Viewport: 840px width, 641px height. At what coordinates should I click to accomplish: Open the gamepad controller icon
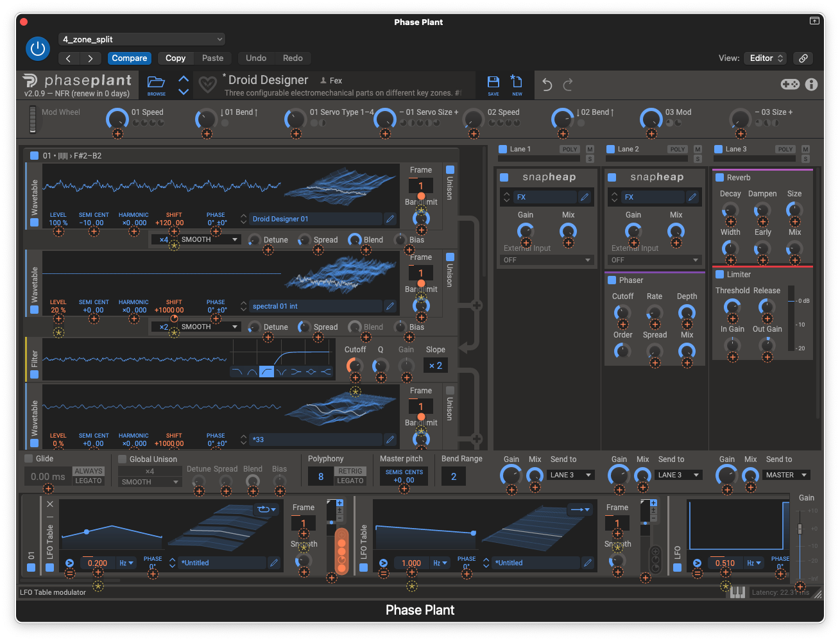(790, 85)
